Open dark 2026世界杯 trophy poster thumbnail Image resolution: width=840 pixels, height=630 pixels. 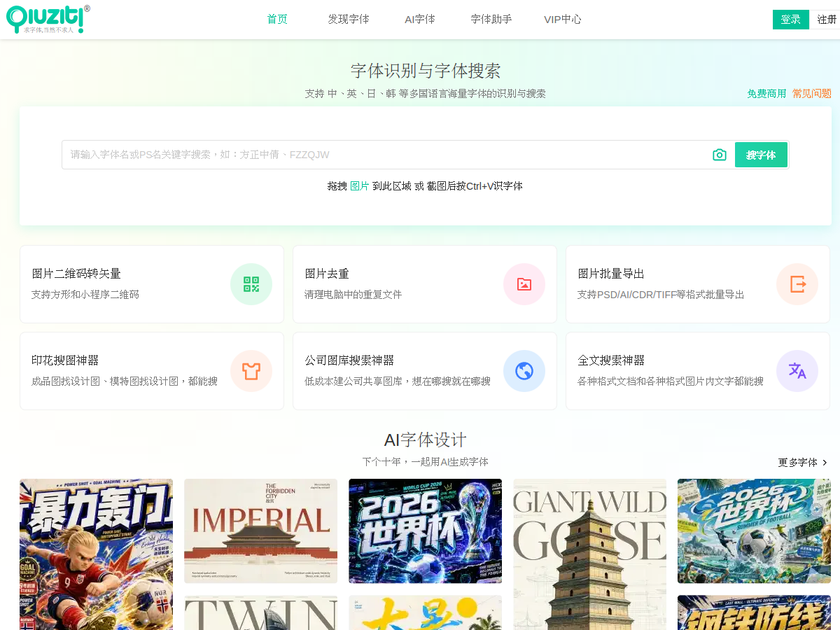click(425, 531)
